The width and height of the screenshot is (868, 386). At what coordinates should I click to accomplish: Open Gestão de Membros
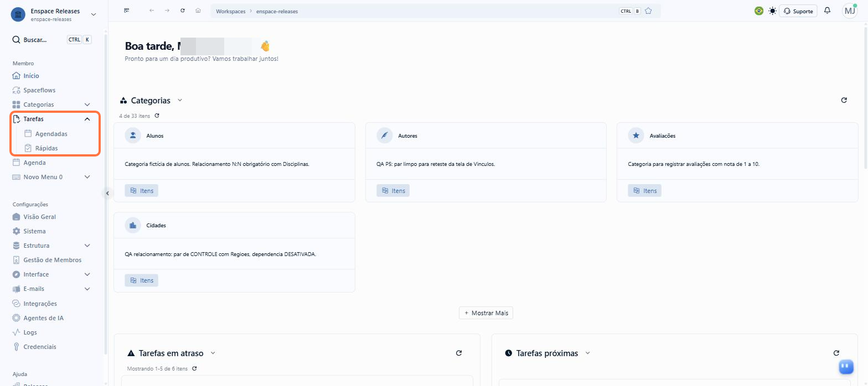(x=52, y=260)
